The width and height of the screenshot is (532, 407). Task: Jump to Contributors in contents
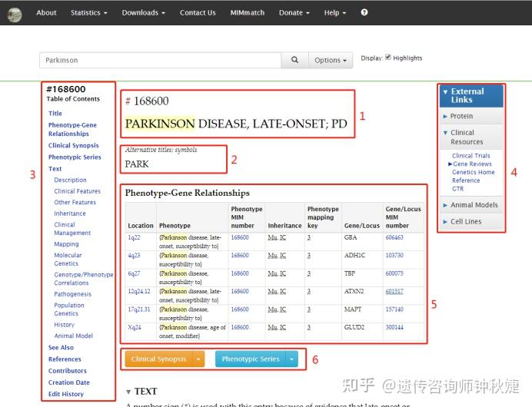tap(67, 371)
